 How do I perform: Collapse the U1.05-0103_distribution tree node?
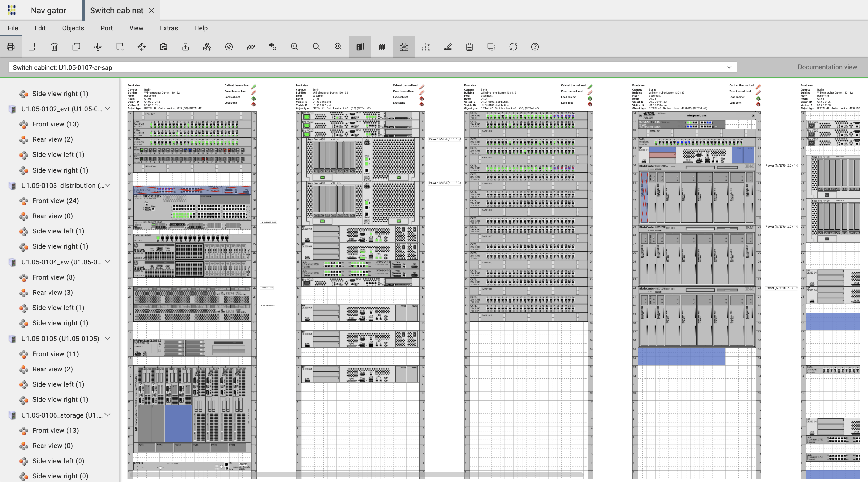point(108,185)
